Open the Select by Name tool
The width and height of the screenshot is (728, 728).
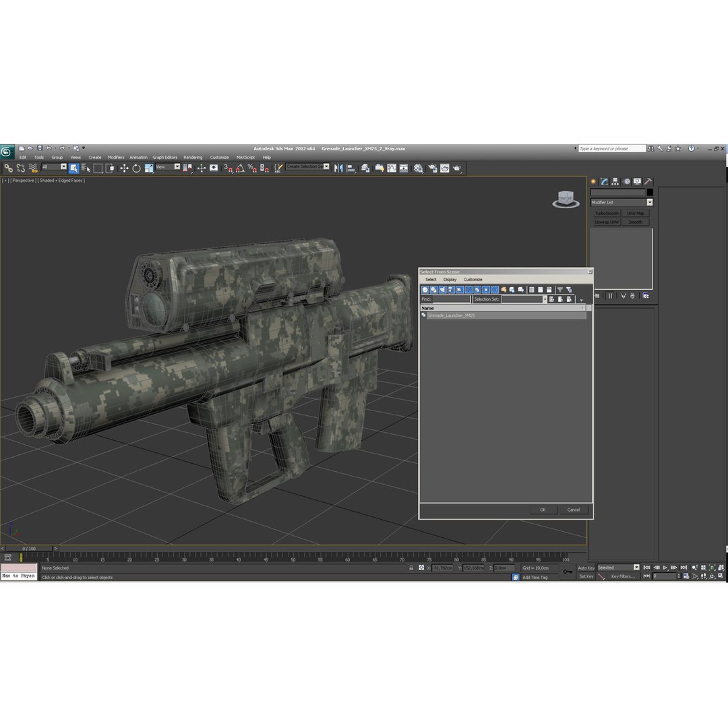coord(86,168)
